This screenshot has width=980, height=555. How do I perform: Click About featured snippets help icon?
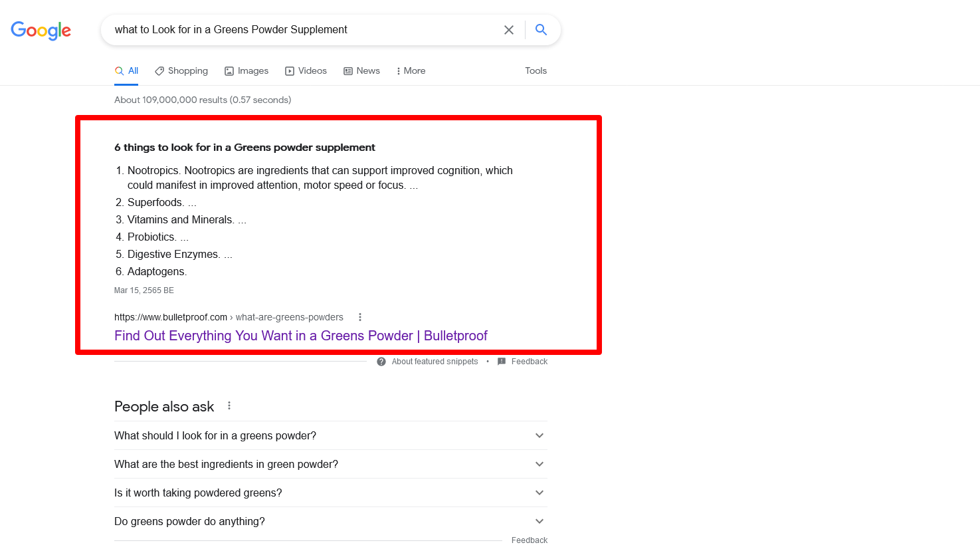pyautogui.click(x=381, y=362)
